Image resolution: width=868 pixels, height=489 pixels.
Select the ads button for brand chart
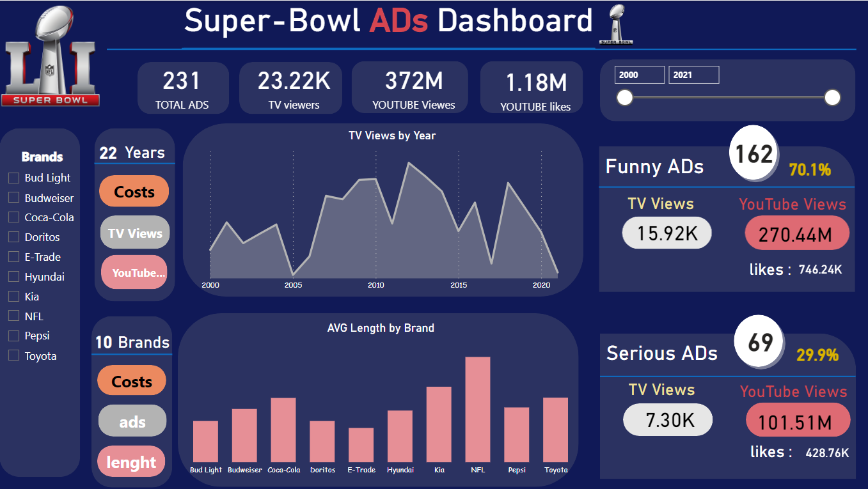click(x=132, y=421)
